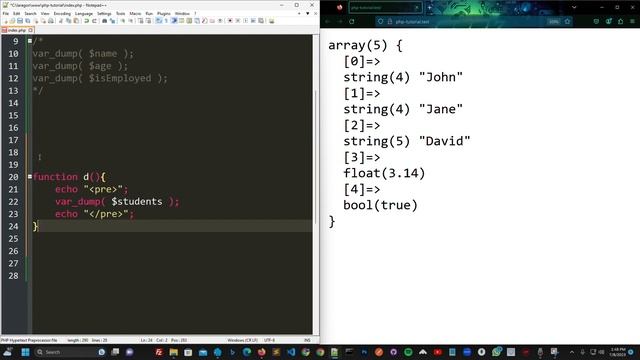Screen dimensions: 640x360
Task: Open Find dialog via binoculars icon
Action: [104, 21]
